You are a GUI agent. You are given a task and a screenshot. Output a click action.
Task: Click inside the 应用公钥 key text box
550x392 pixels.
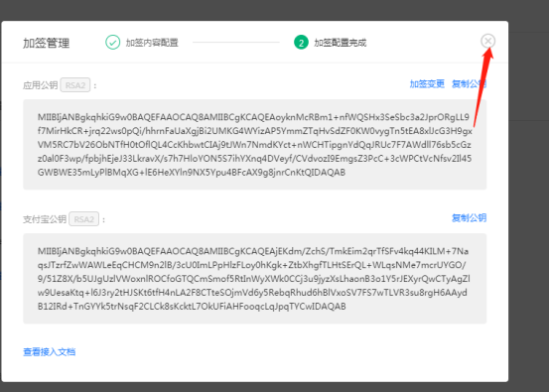[255, 145]
